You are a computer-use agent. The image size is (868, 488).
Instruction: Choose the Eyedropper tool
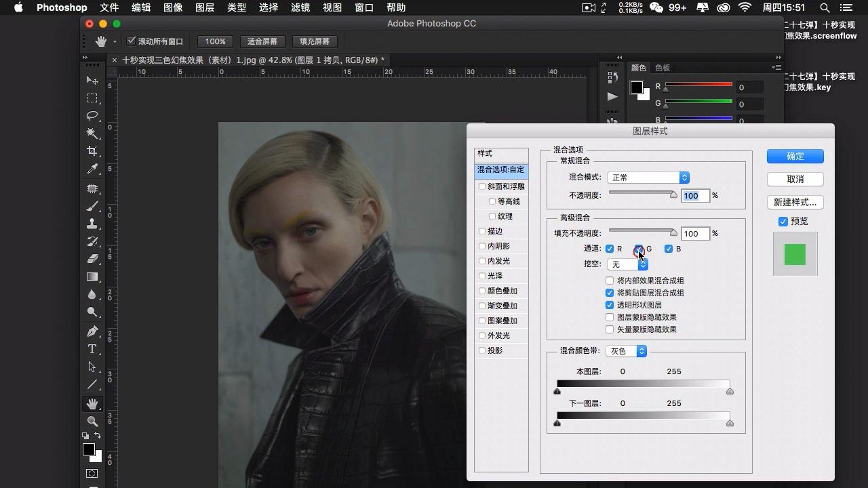92,169
